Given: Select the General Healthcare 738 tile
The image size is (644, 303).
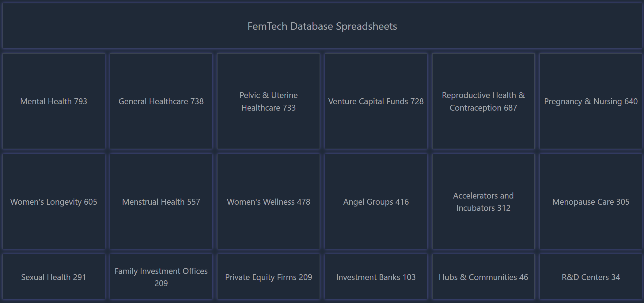Looking at the screenshot, I should 161,101.
